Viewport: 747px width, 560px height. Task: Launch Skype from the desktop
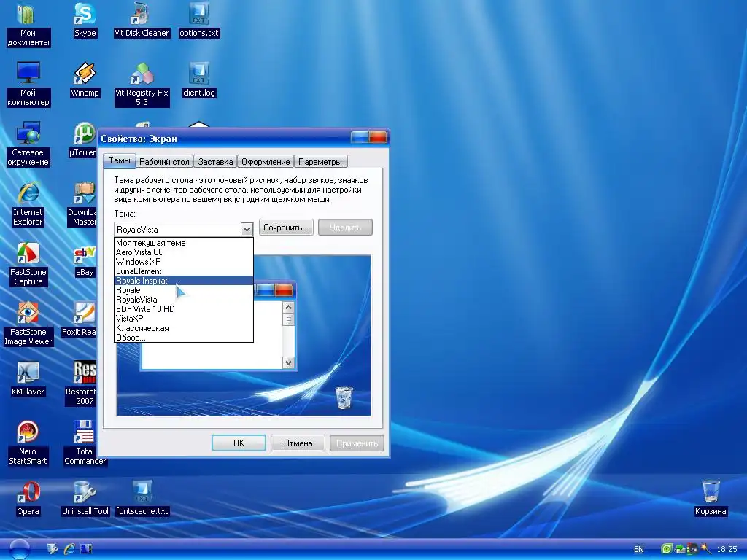point(85,21)
